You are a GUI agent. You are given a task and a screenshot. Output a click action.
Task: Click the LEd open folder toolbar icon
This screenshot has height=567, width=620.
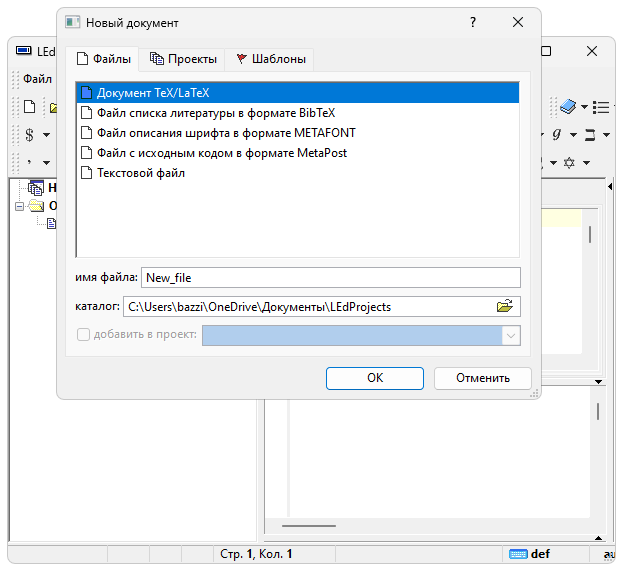coord(53,107)
